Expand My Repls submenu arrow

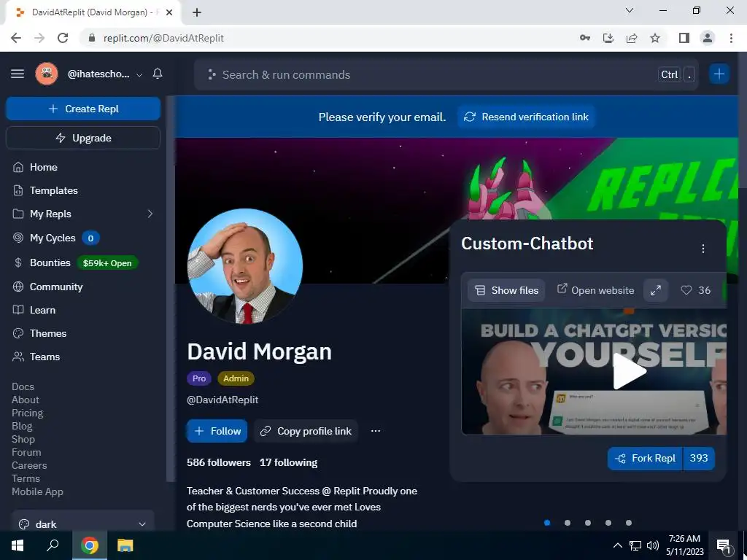pos(150,214)
